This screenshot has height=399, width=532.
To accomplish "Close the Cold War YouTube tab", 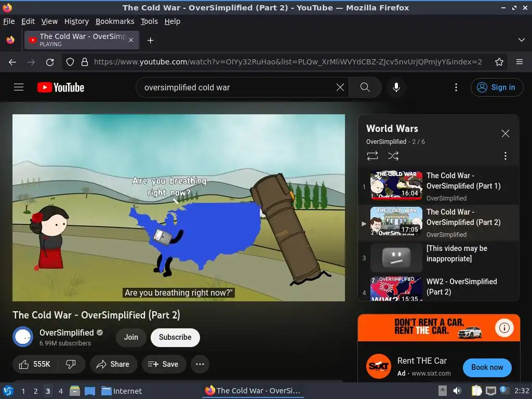I will point(131,40).
